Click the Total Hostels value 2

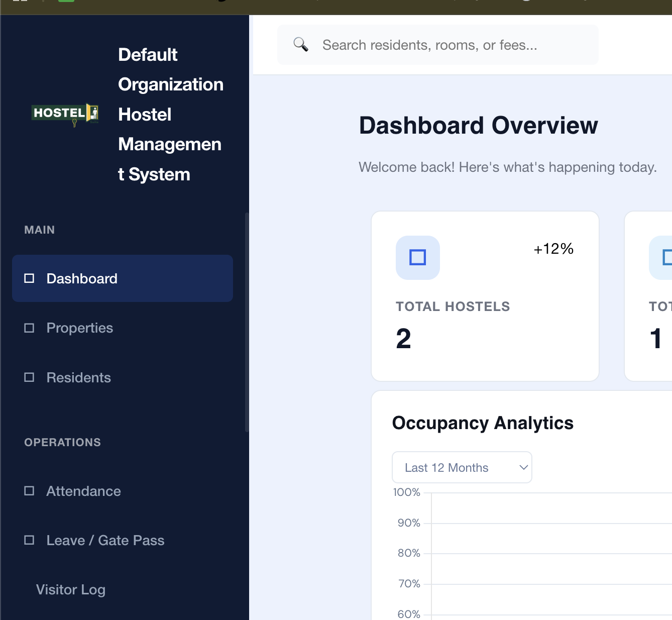(x=403, y=339)
